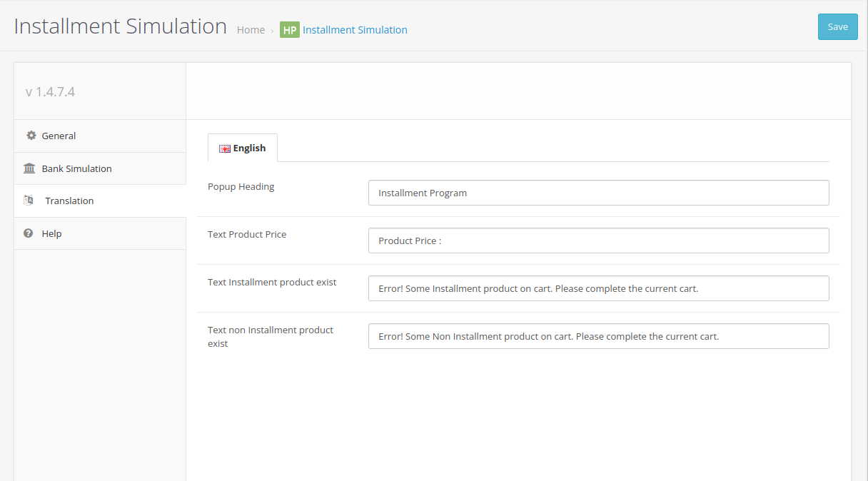Click the gear icon beside General
This screenshot has height=481, width=868.
tap(31, 136)
